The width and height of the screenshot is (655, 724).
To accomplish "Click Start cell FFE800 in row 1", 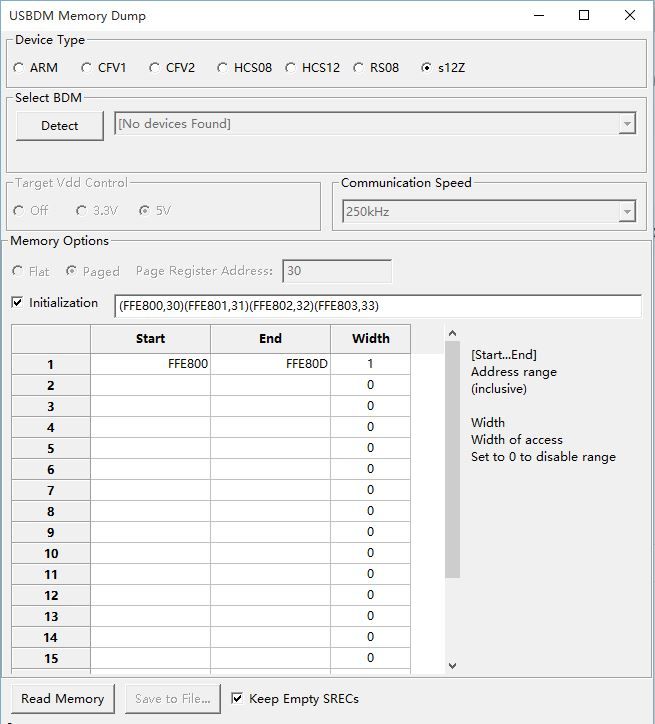I will pyautogui.click(x=150, y=364).
